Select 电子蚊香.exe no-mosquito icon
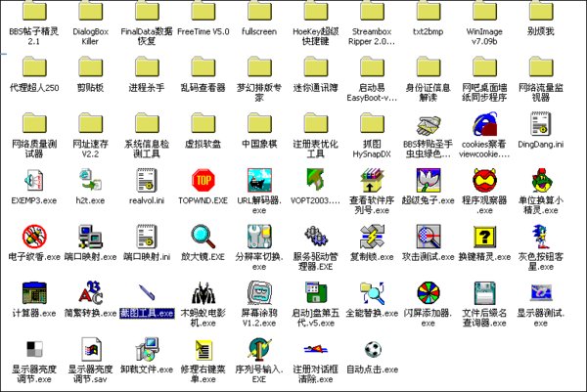The width and height of the screenshot is (587, 392). coord(34,237)
